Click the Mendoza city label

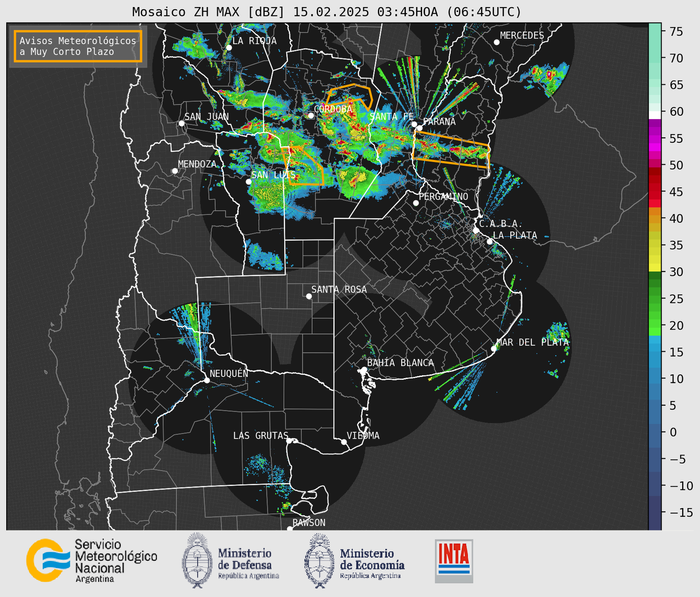[x=197, y=164]
